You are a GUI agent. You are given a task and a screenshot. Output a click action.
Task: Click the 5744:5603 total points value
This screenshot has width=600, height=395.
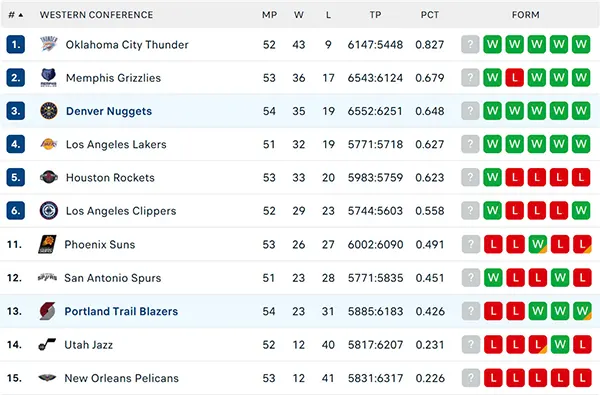coord(375,211)
